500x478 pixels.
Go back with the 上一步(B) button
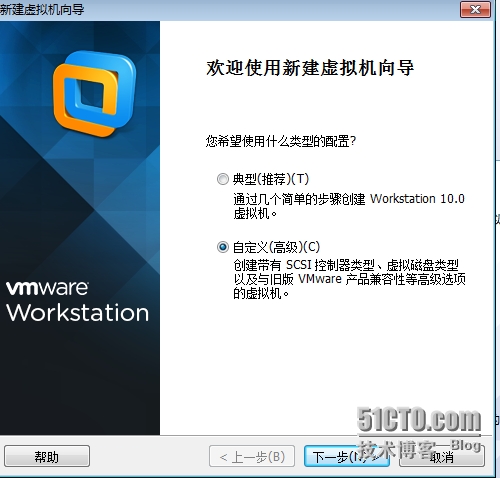252,456
